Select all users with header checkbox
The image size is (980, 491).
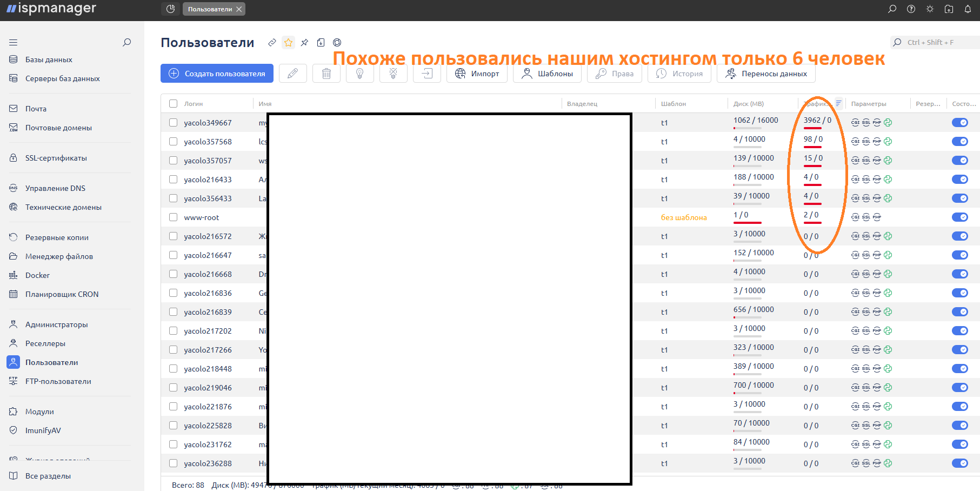click(x=173, y=104)
